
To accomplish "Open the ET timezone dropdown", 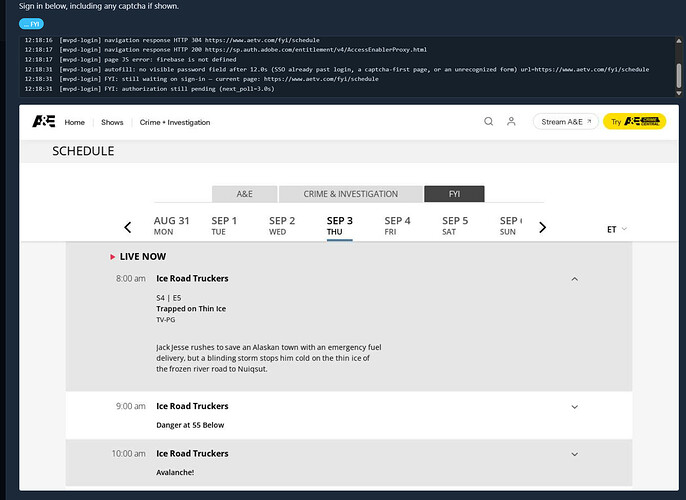I will point(617,229).
